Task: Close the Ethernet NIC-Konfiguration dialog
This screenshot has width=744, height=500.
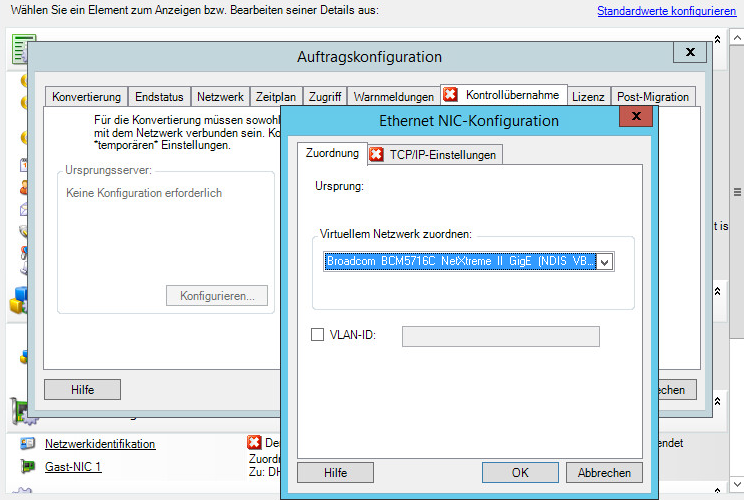Action: coord(632,117)
